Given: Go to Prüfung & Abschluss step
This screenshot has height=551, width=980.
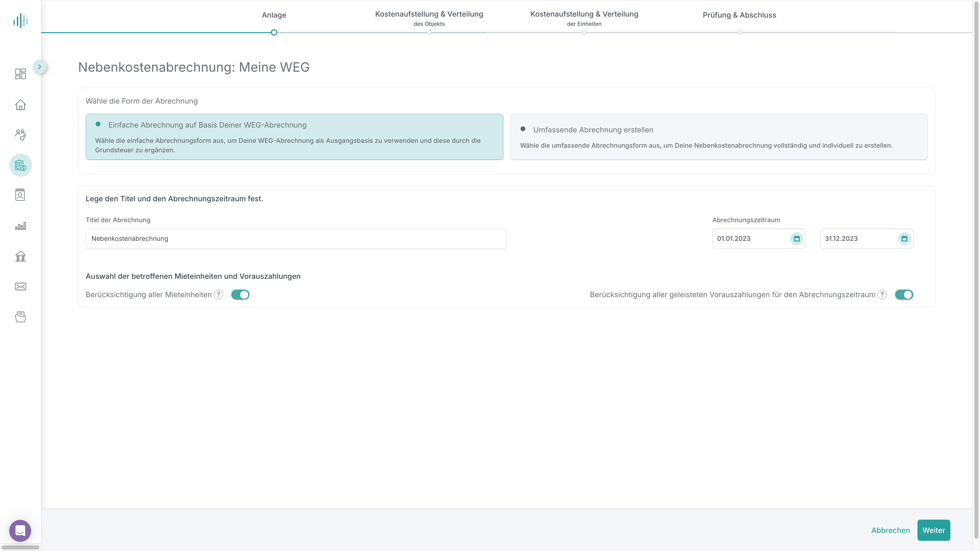Looking at the screenshot, I should [739, 15].
